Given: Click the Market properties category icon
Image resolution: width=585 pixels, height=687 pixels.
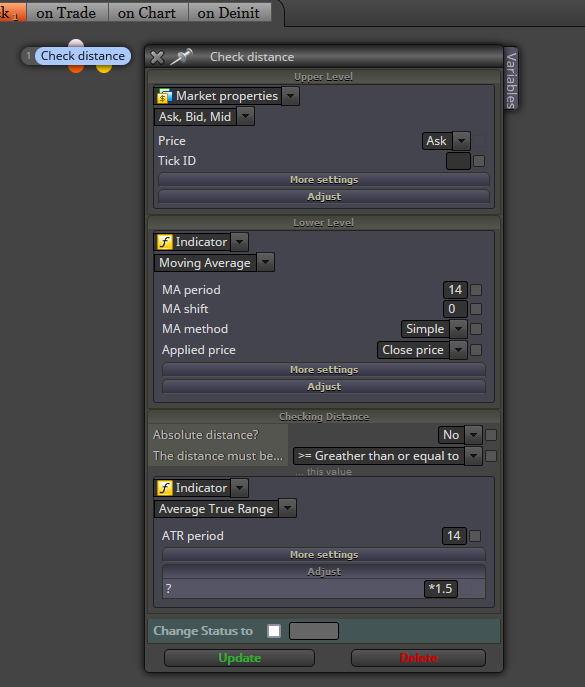Looking at the screenshot, I should (x=165, y=96).
